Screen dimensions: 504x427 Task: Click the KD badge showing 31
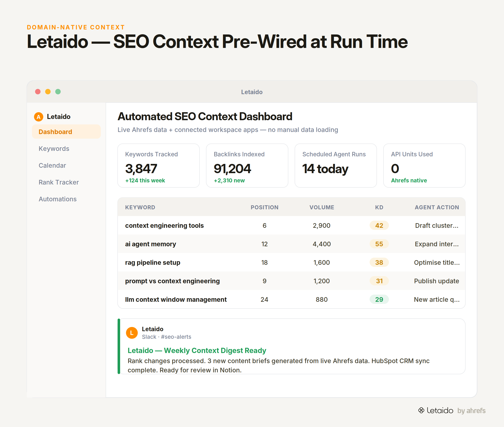click(379, 281)
